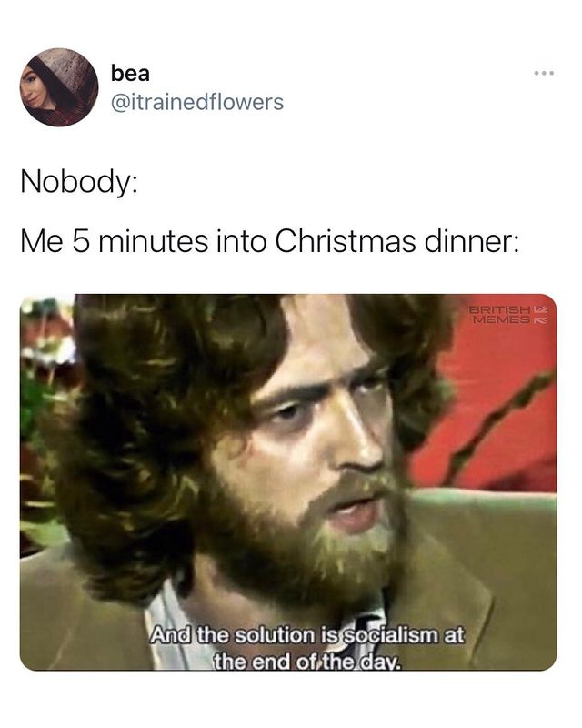Click the British Memes watermark logo

pos(505,315)
